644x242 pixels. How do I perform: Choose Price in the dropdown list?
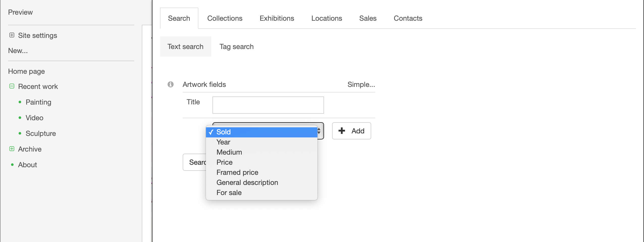261,162
